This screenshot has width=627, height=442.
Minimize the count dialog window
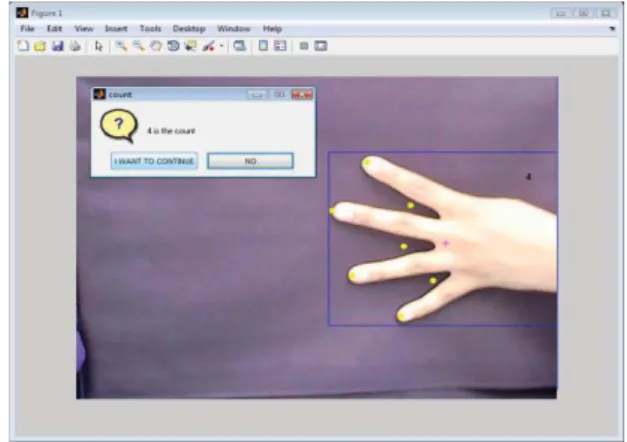pyautogui.click(x=256, y=95)
